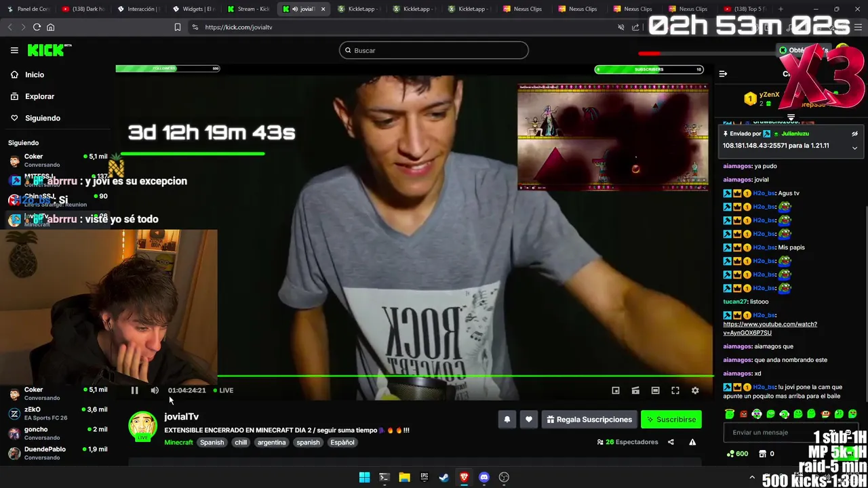Open Steam from taskbar
The image size is (868, 488).
443,477
